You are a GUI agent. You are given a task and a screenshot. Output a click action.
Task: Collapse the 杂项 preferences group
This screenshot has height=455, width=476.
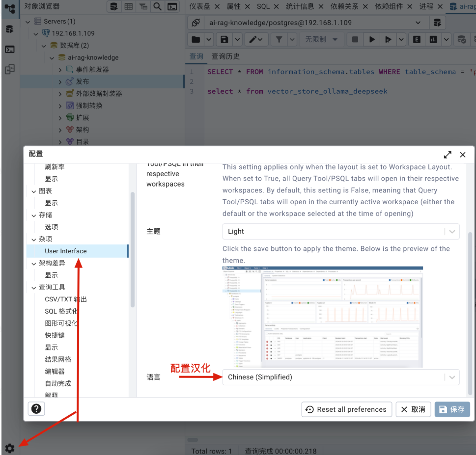click(x=34, y=240)
